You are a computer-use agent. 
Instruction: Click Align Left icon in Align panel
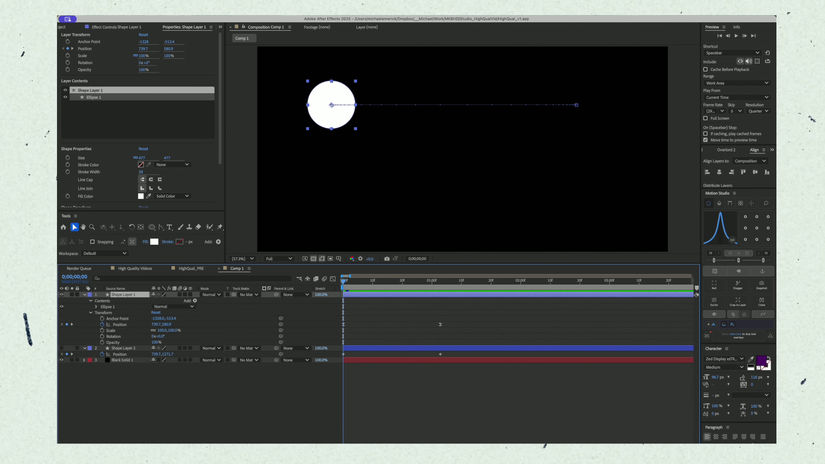coord(708,172)
